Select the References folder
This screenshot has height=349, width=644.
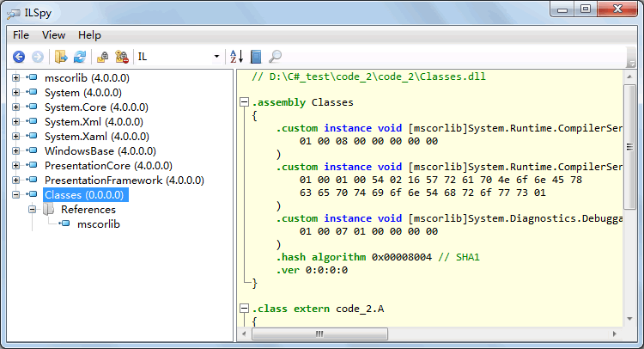[x=88, y=210]
